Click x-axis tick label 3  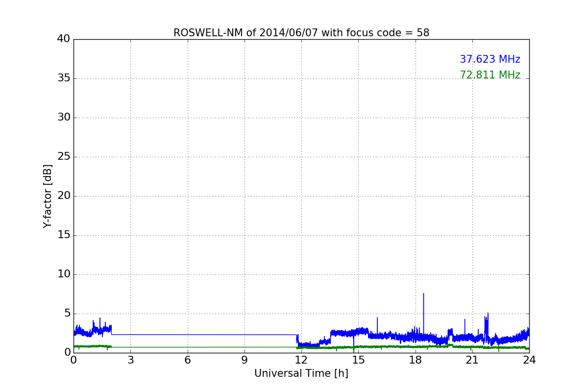click(x=130, y=360)
